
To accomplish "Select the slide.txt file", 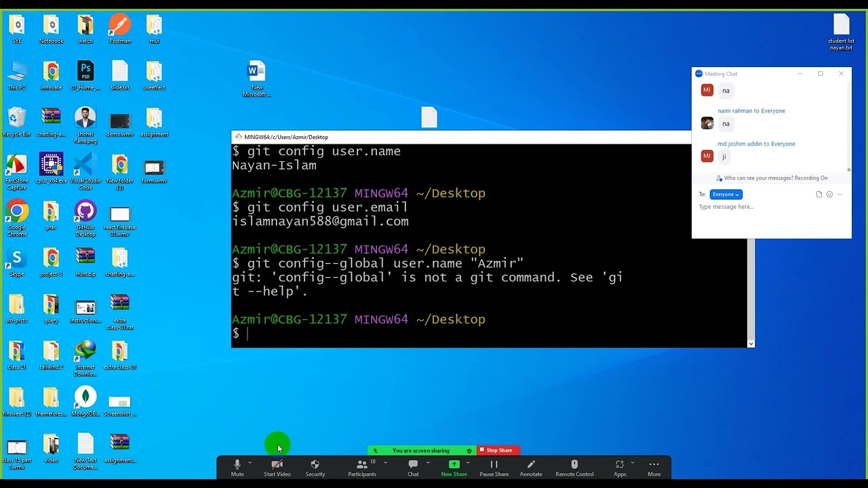I will point(120,76).
